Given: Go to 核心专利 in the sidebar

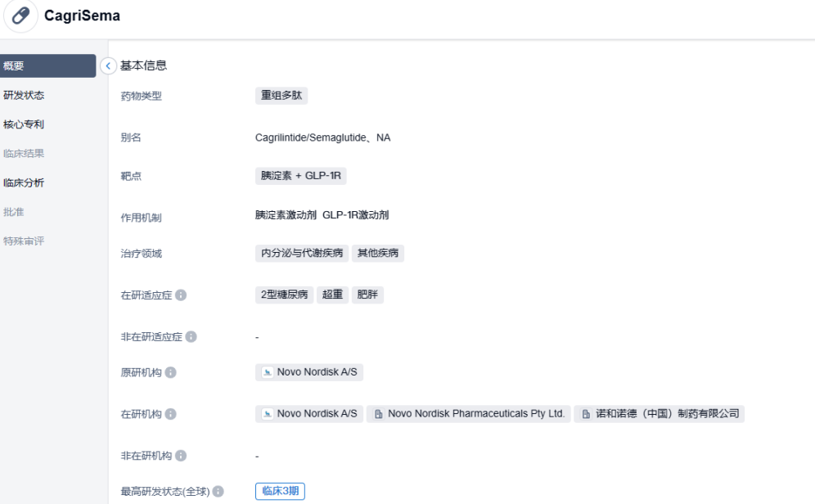Looking at the screenshot, I should pos(24,124).
